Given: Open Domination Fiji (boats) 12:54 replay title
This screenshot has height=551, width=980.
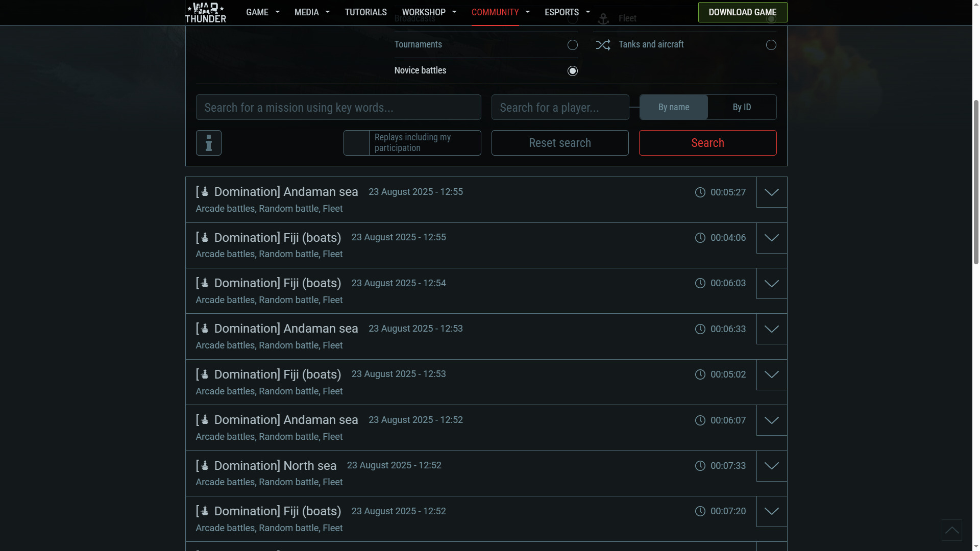Looking at the screenshot, I should pos(268,283).
